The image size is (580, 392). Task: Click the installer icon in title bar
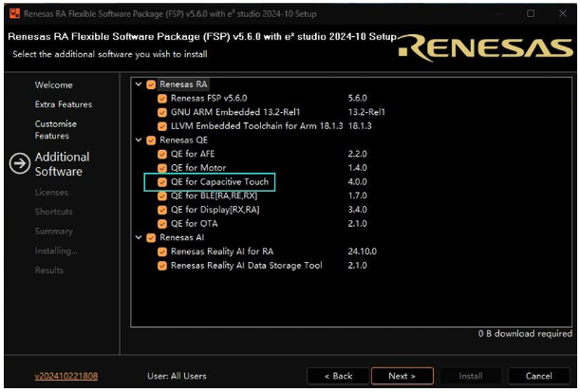point(14,13)
